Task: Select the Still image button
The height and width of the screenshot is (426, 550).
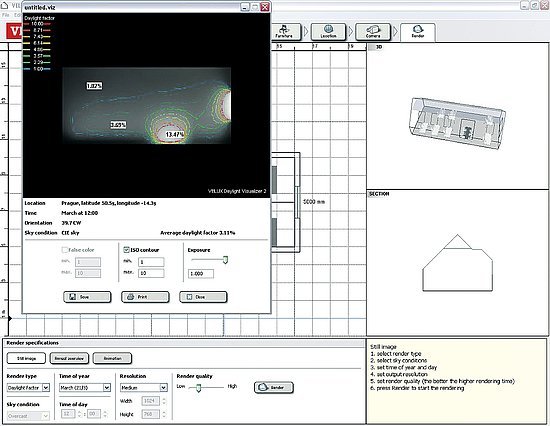Action: click(x=26, y=358)
